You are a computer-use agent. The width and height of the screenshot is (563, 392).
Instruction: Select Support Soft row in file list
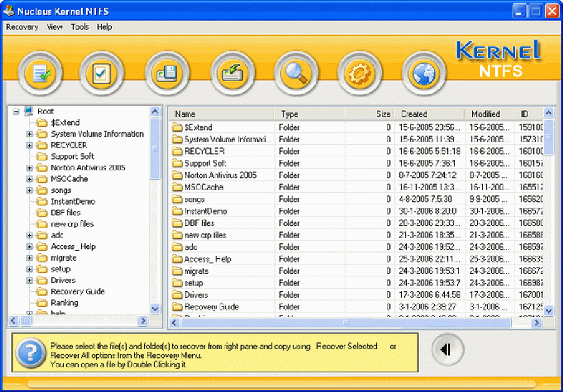356,163
